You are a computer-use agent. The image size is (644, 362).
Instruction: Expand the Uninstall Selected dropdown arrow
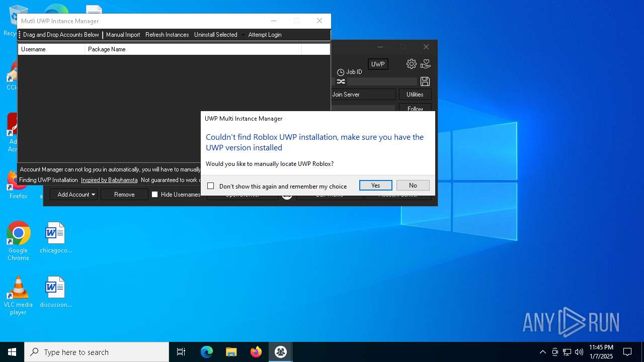point(243,35)
